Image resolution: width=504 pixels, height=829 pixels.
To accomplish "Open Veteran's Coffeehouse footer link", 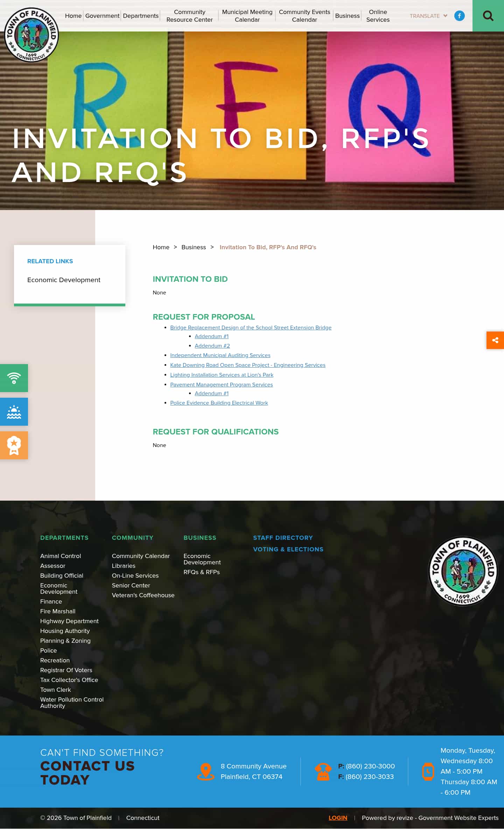I will pyautogui.click(x=143, y=595).
